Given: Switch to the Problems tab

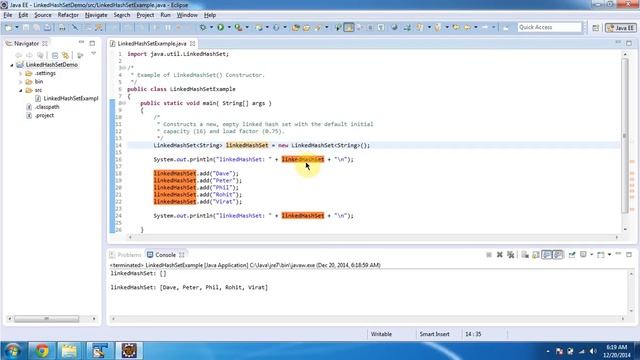Looking at the screenshot, I should (125, 255).
